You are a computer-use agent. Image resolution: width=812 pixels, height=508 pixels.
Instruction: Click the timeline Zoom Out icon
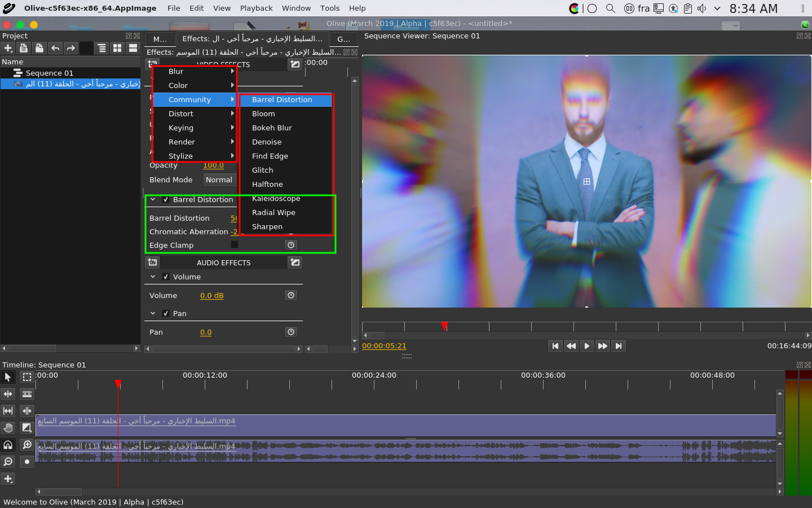click(8, 462)
